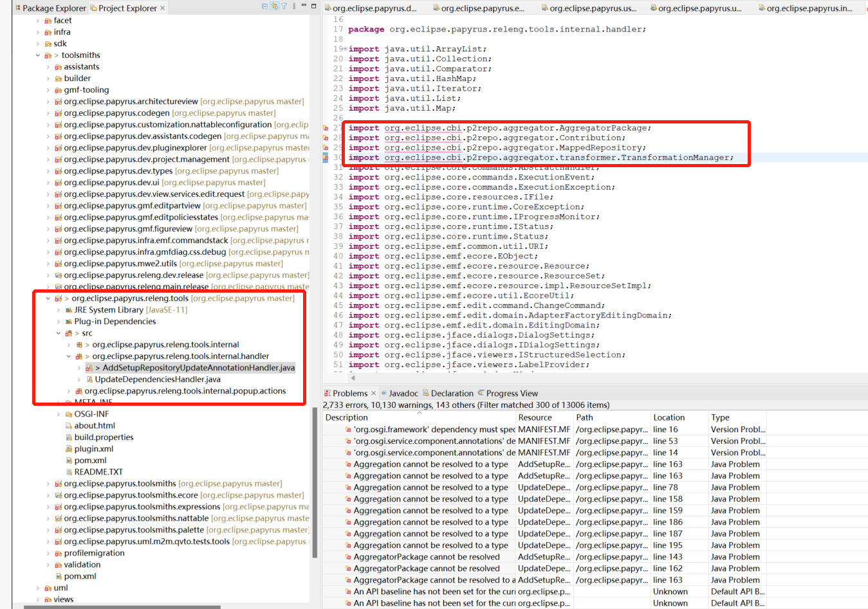
Task: Click the facet folder icon
Action: [48, 21]
